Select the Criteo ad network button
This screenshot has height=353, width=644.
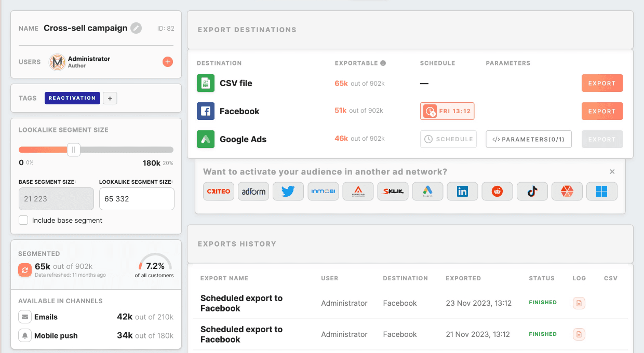(219, 191)
